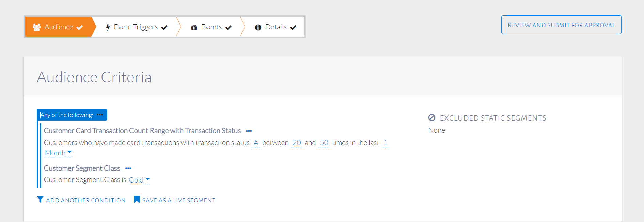Image resolution: width=644 pixels, height=222 pixels.
Task: Click ellipsis next to Customer Card Transaction Count Range
Action: 249,131
